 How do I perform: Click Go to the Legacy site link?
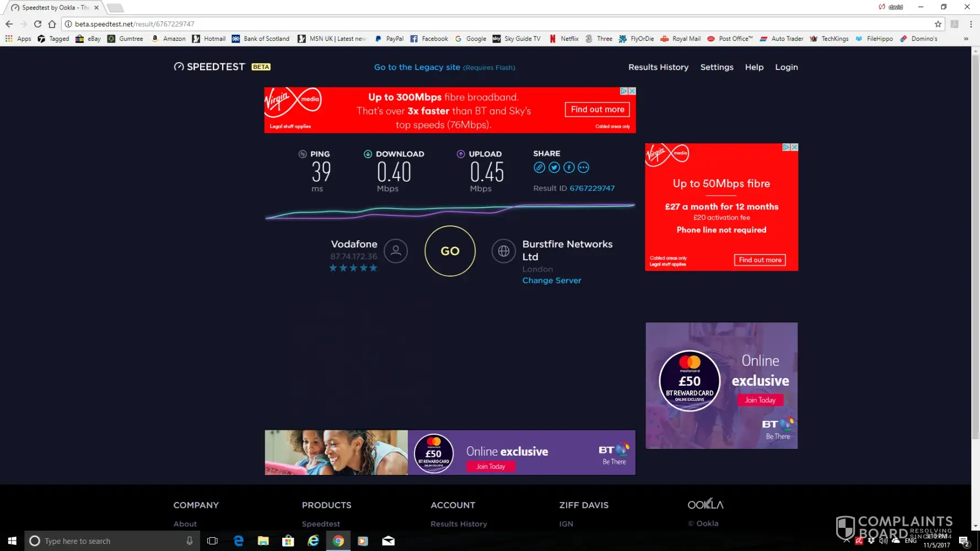(417, 67)
